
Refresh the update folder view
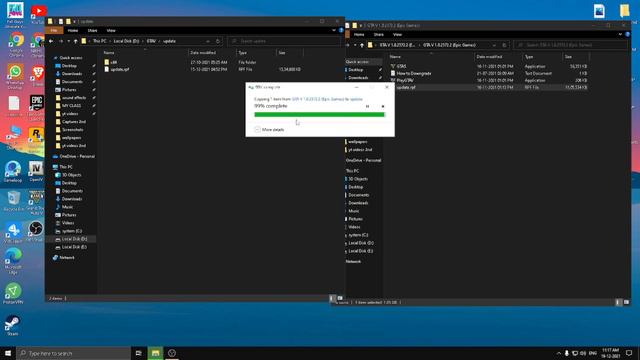218,41
